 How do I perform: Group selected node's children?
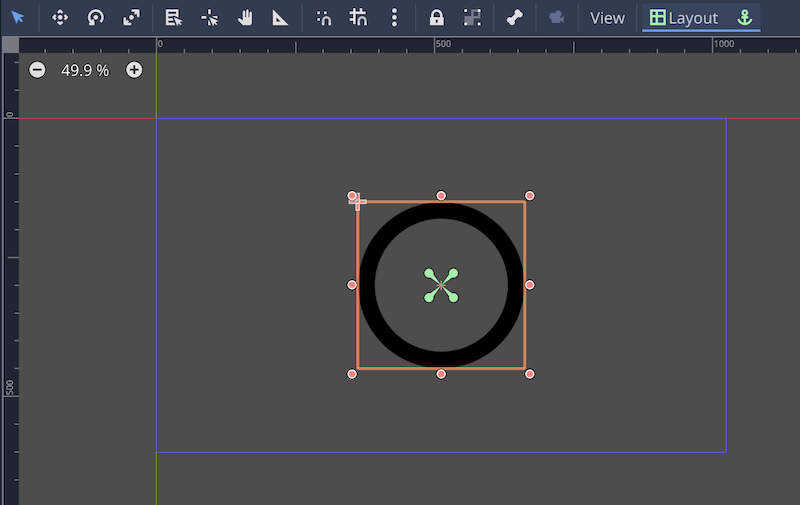(472, 18)
